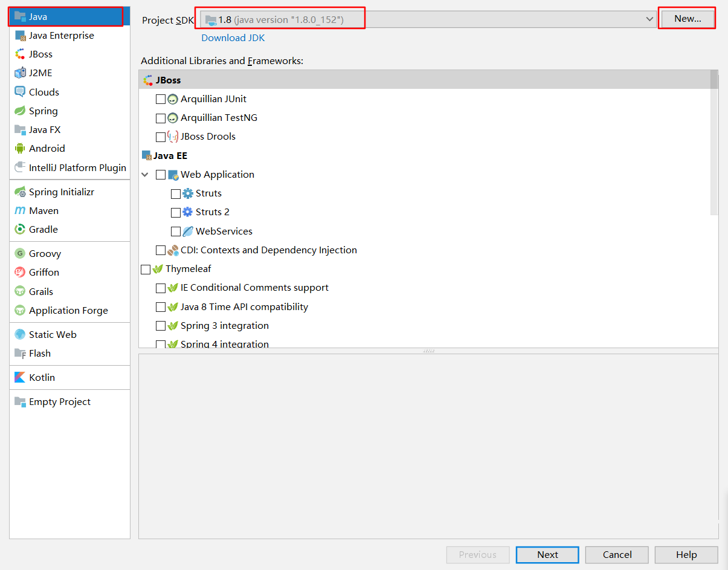Viewport: 728px width, 570px height.
Task: Click the Android robot icon
Action: (x=20, y=148)
